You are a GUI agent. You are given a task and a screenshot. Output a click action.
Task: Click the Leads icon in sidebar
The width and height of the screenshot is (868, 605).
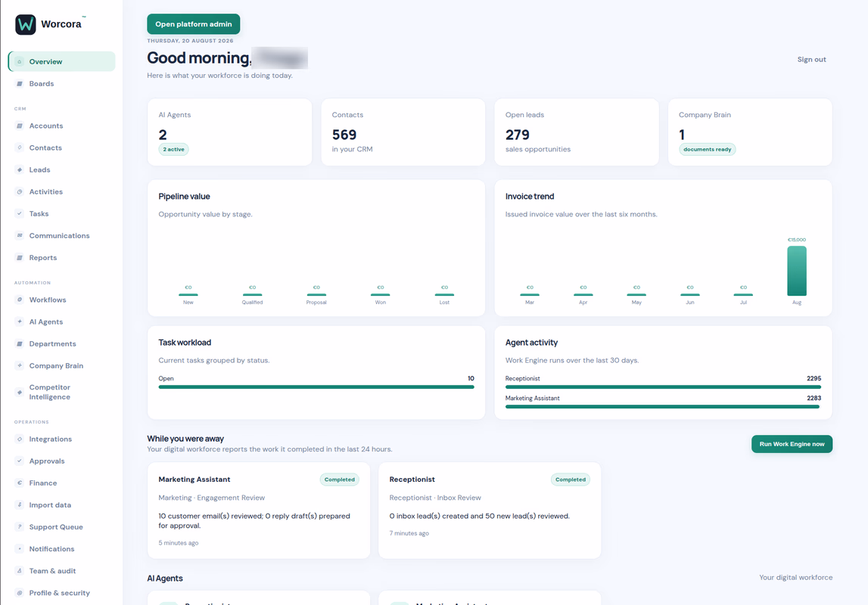[x=20, y=169]
